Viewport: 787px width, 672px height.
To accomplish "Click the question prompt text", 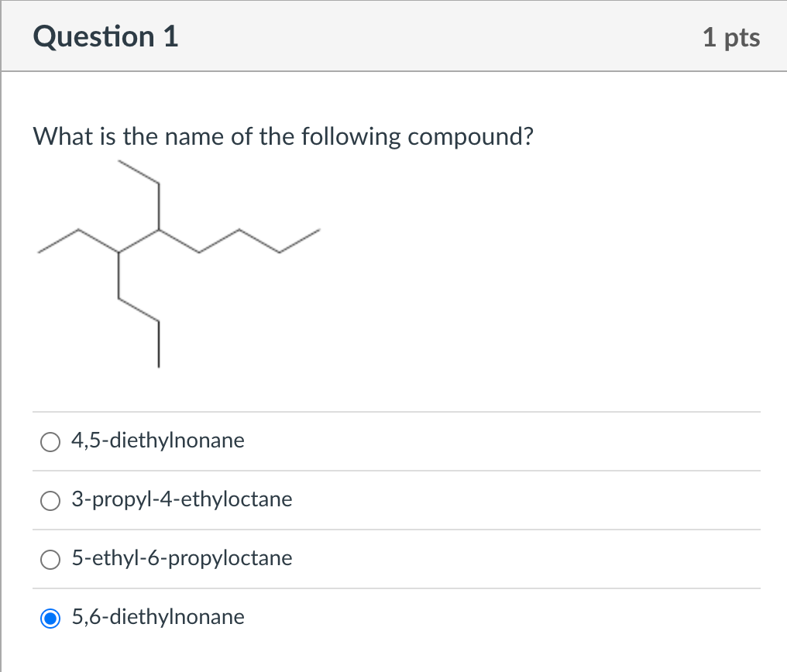I will click(283, 136).
